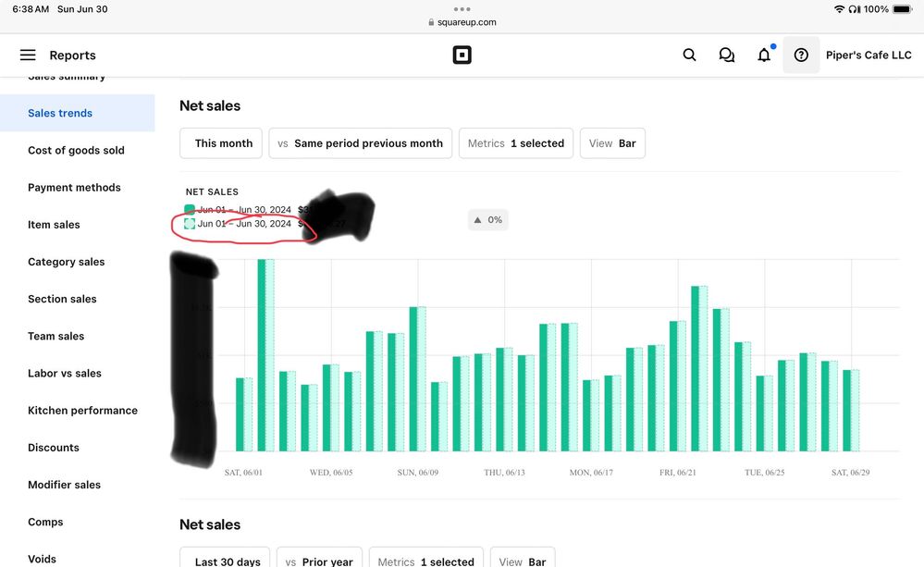This screenshot has width=924, height=567.
Task: Open the Payment methods report
Action: click(74, 188)
